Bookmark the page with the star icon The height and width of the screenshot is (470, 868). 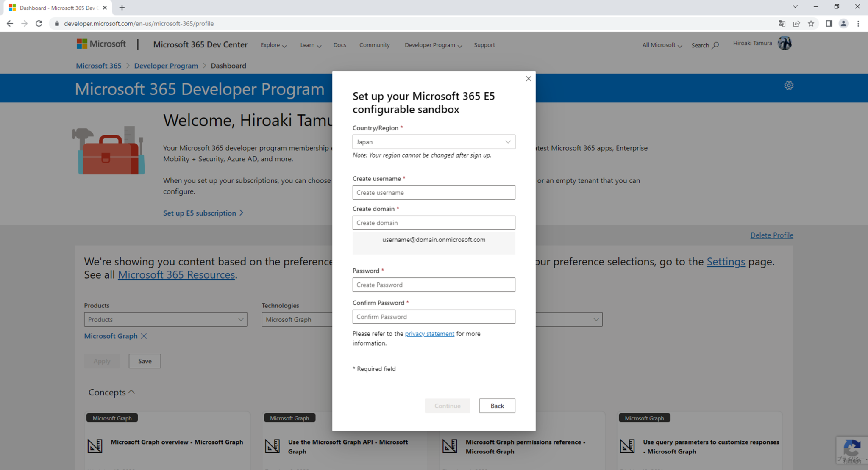click(x=812, y=24)
